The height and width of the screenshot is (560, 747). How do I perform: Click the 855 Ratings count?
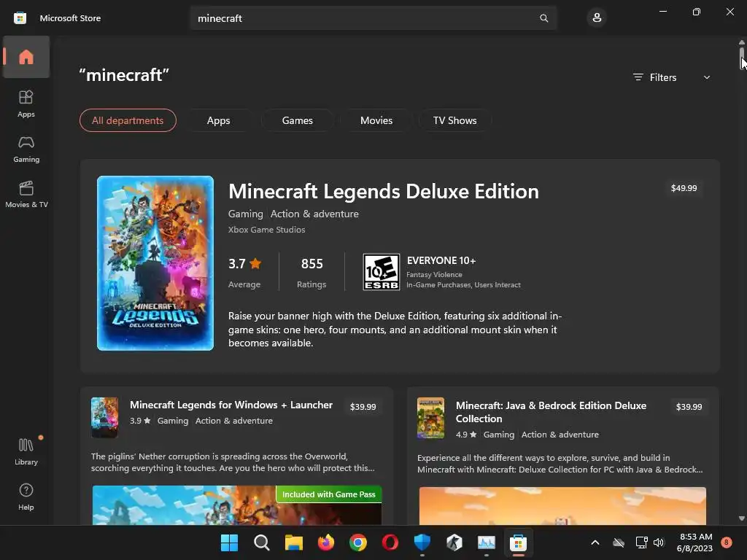point(311,273)
